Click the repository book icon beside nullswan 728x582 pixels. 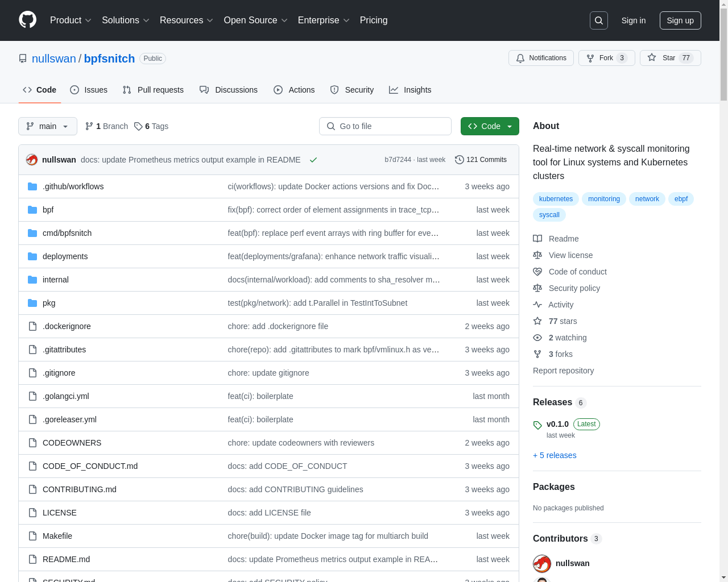click(x=23, y=59)
